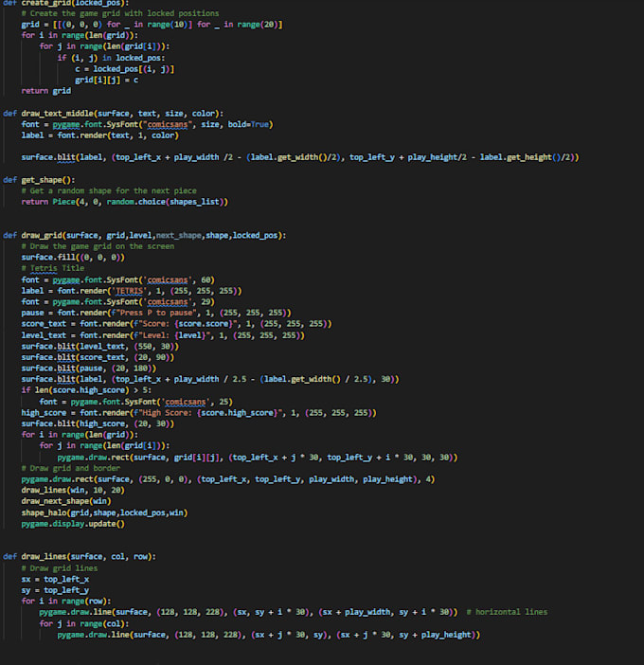The height and width of the screenshot is (665, 644).
Task: Click the '# Draw grid lines' comment
Action: (x=60, y=568)
